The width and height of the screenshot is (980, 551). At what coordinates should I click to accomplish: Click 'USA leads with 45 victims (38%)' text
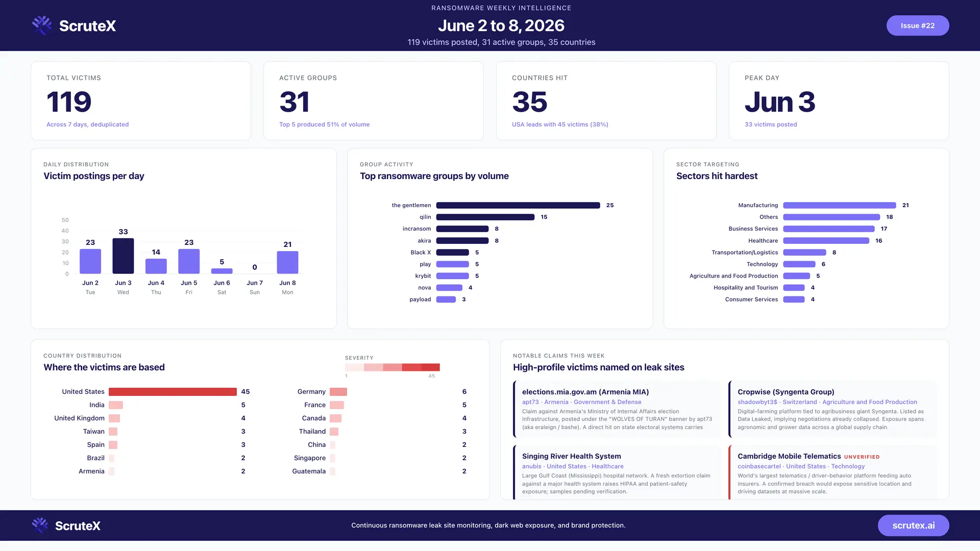pyautogui.click(x=560, y=124)
